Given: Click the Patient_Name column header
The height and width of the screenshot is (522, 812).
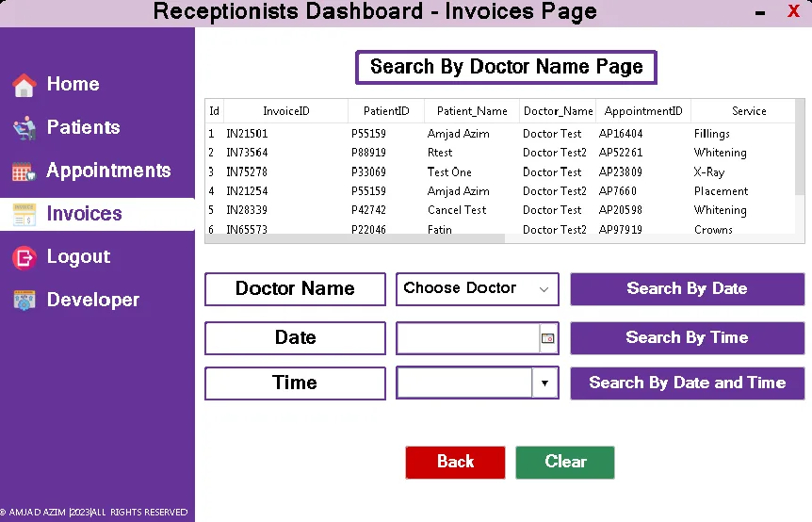Looking at the screenshot, I should [472, 111].
